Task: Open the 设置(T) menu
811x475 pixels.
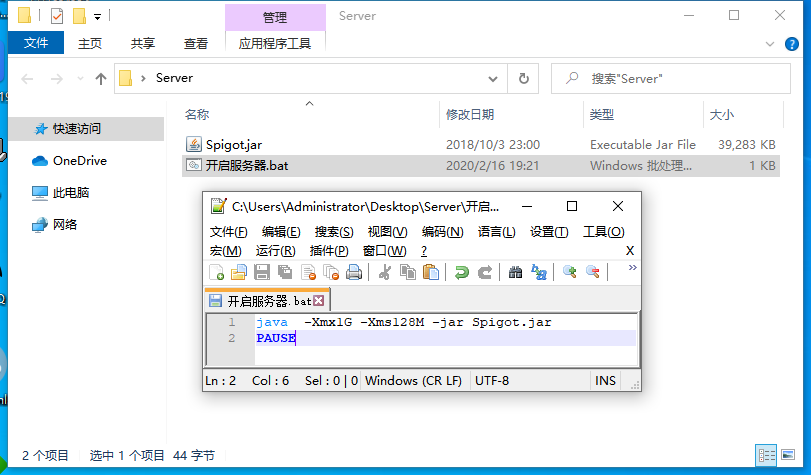Action: 549,232
